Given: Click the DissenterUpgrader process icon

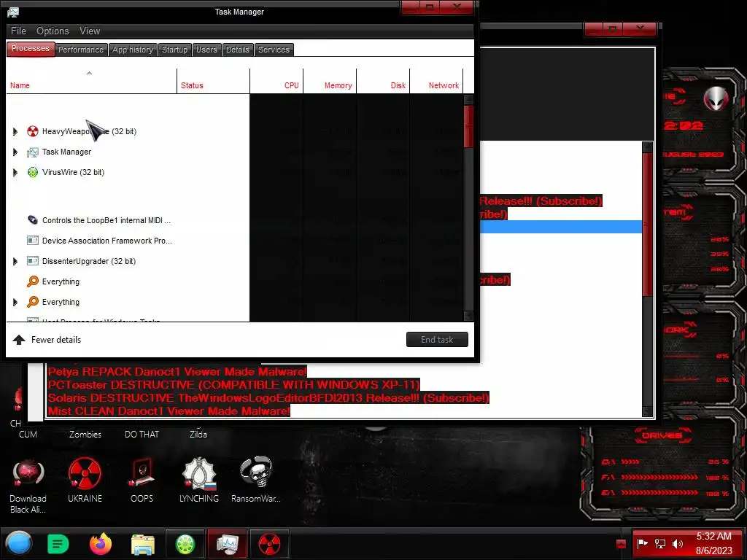Looking at the screenshot, I should point(32,261).
